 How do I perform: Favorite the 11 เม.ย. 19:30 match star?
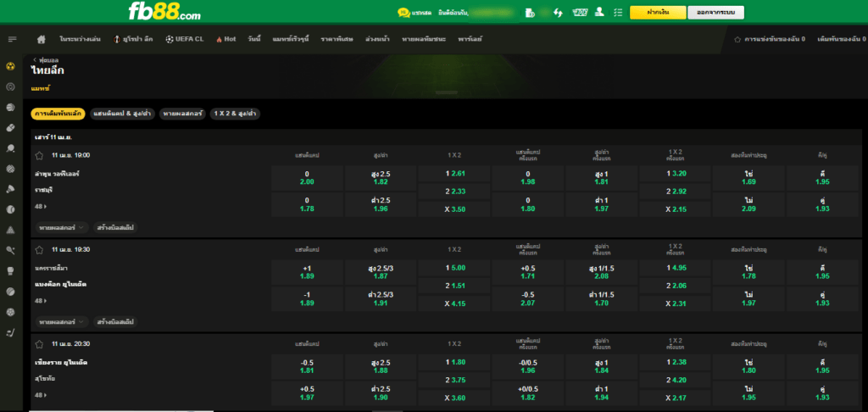coord(39,249)
